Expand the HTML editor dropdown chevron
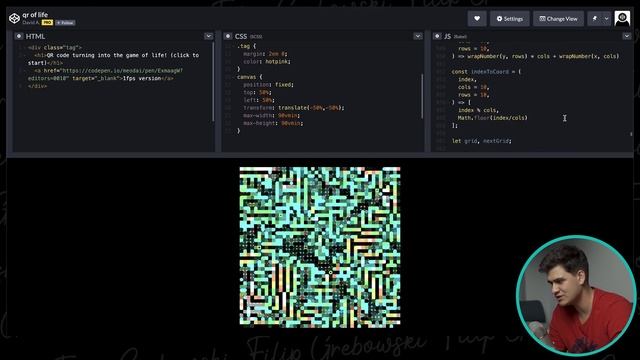This screenshot has width=640, height=360. click(209, 36)
